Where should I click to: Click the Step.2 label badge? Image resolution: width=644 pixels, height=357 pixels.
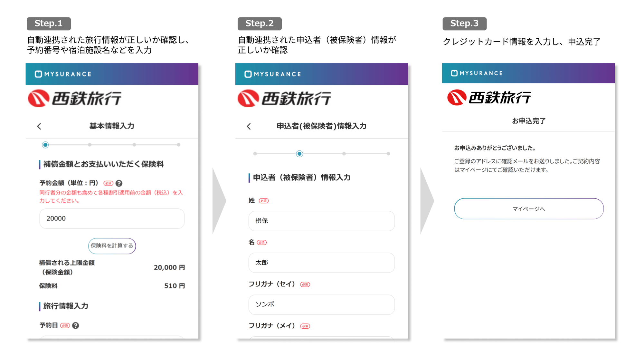point(260,24)
